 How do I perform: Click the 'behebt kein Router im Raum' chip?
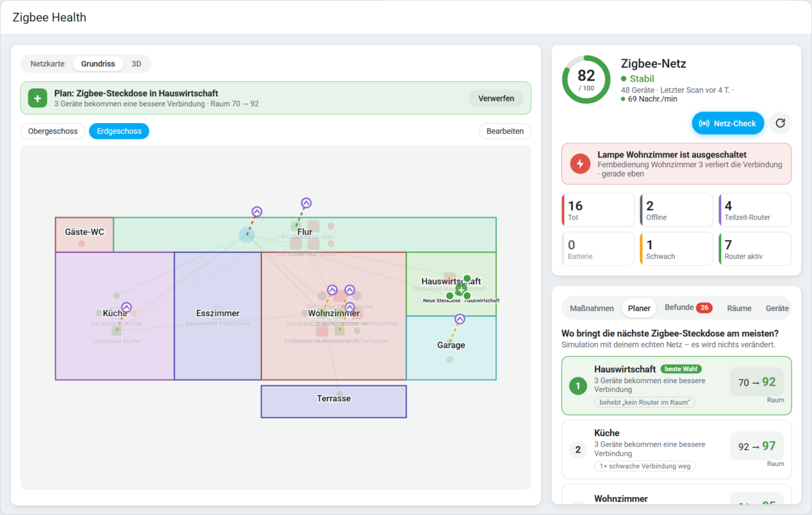click(x=645, y=402)
